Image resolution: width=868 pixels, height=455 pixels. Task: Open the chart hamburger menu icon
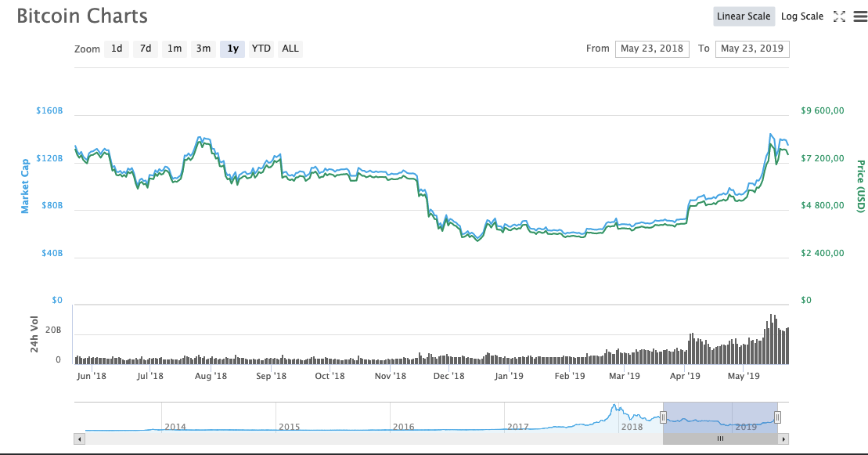(x=860, y=16)
